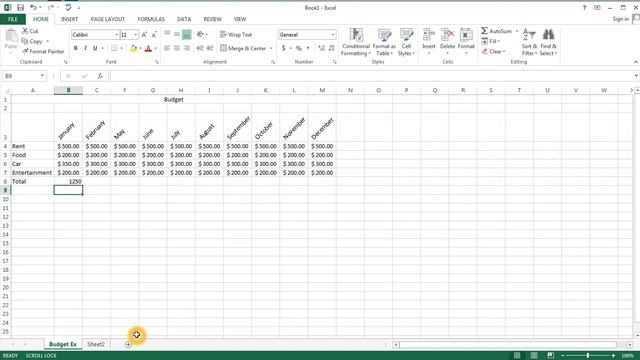Expand Merge & Center dropdown arrow
This screenshot has height=360, width=640.
(271, 48)
